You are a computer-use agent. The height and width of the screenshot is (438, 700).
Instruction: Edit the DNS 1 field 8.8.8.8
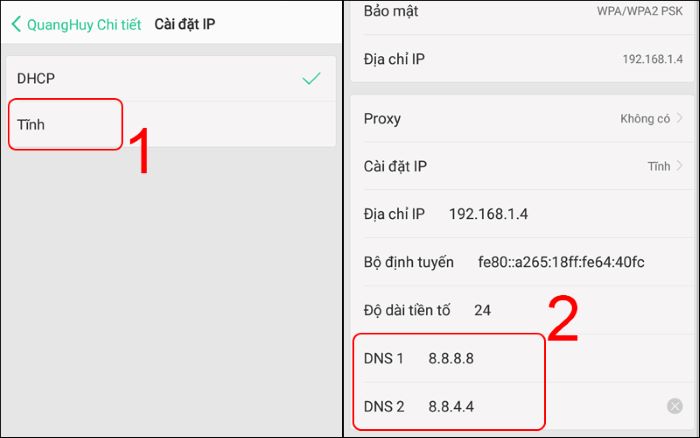pos(523,359)
